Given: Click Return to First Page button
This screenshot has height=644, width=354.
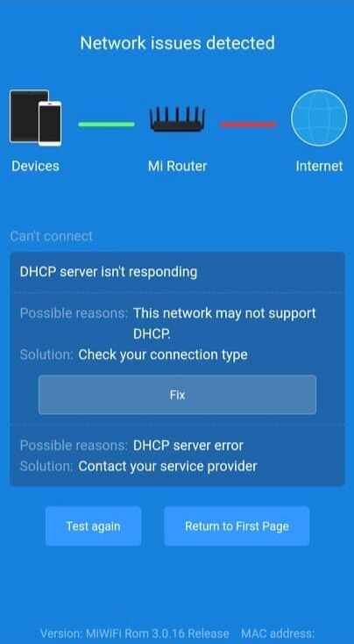Looking at the screenshot, I should coord(237,526).
